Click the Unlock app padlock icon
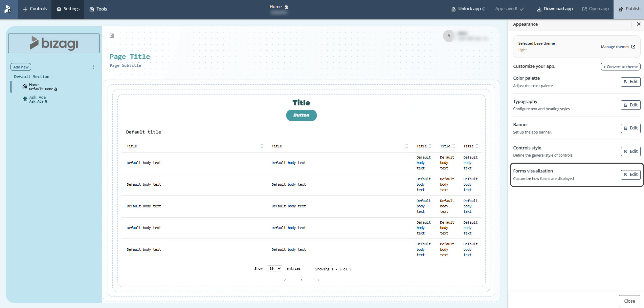Screen dimensions: 644x308 [x=453, y=9]
